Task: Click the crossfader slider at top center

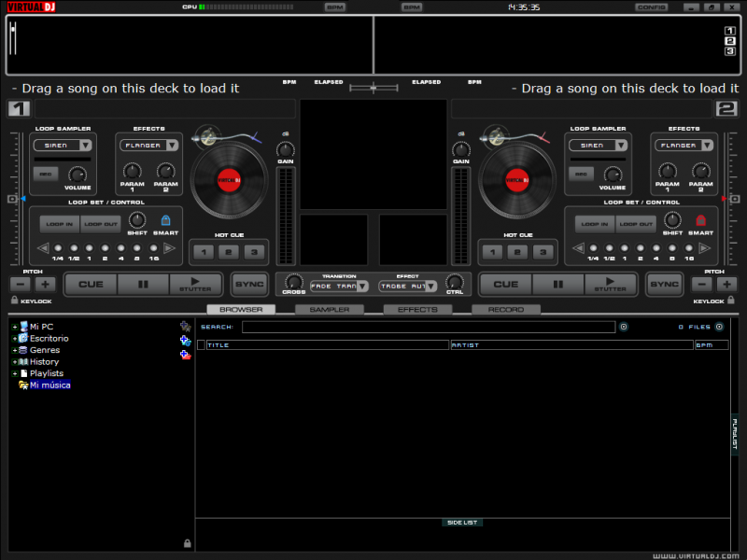Action: point(373,88)
